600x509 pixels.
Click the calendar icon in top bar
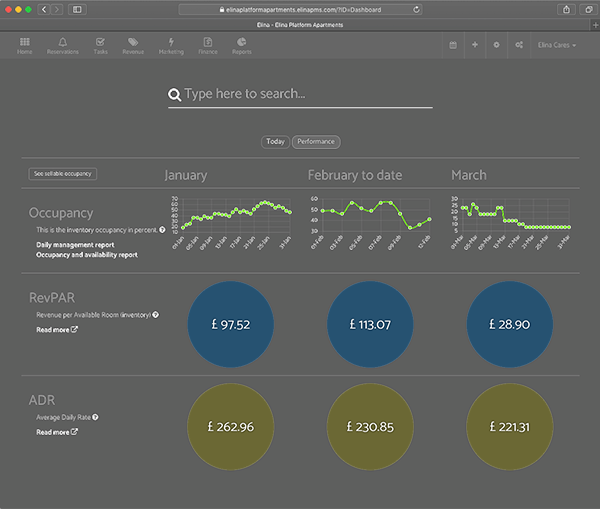[453, 45]
